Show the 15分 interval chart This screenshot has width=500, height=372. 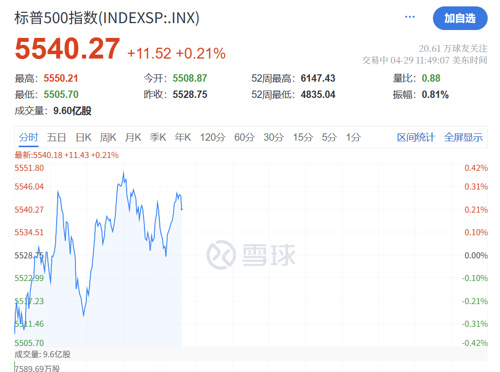(303, 137)
